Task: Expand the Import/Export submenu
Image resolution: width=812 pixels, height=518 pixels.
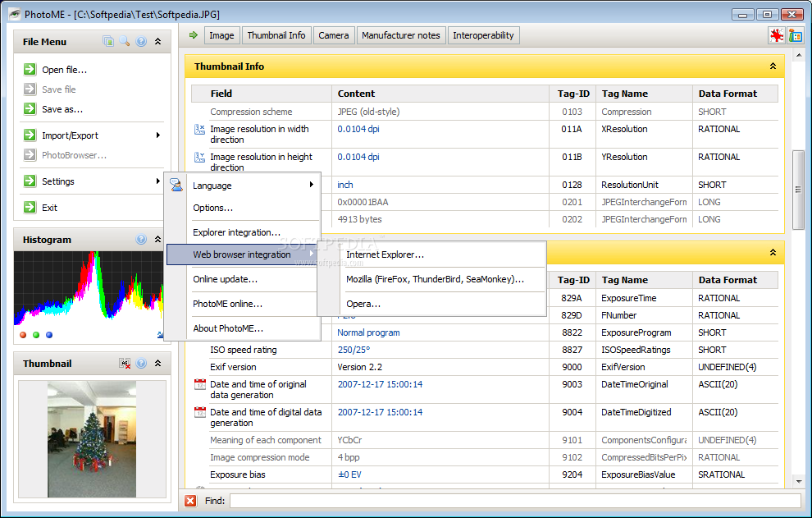Action: [158, 135]
